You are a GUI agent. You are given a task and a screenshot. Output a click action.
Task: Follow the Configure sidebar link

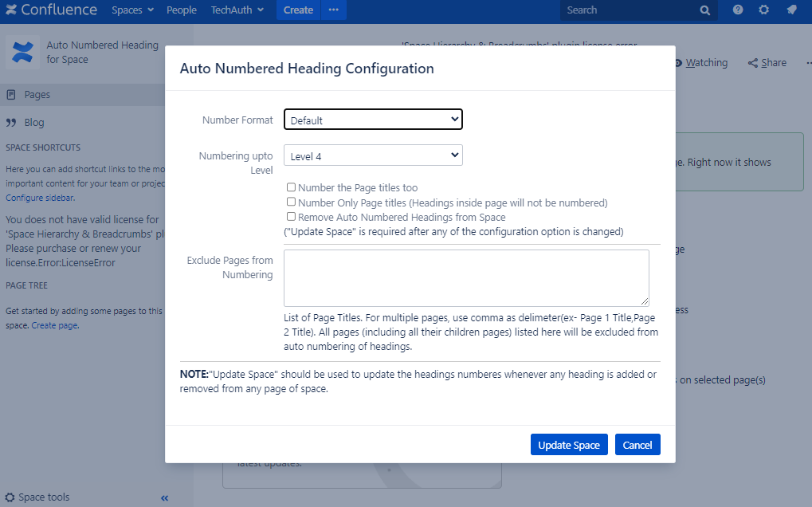pyautogui.click(x=39, y=198)
